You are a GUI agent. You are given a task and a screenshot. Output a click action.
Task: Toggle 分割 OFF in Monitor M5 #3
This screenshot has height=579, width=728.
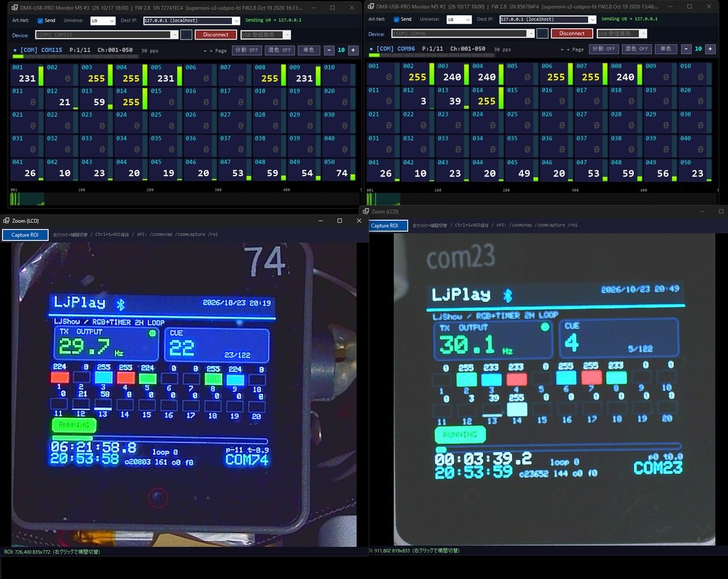pos(246,50)
